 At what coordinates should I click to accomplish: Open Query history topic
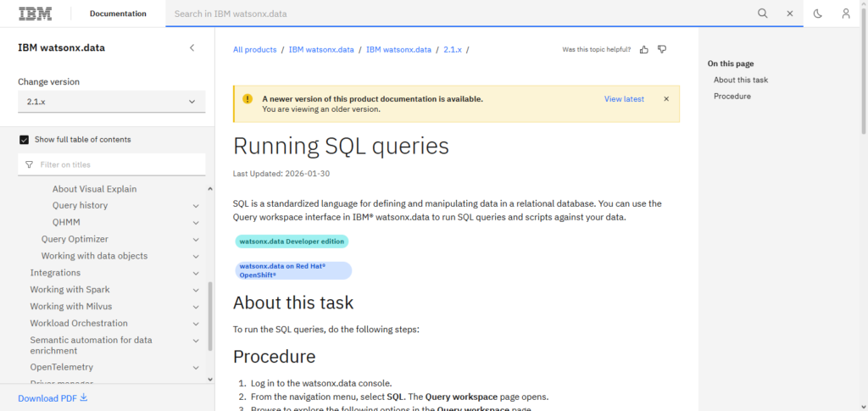click(x=81, y=205)
